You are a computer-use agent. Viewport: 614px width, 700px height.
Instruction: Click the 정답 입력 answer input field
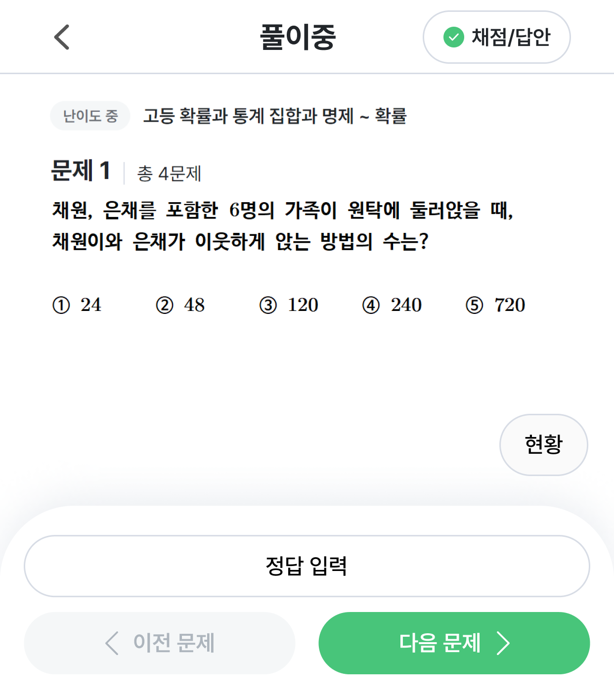pyautogui.click(x=307, y=566)
